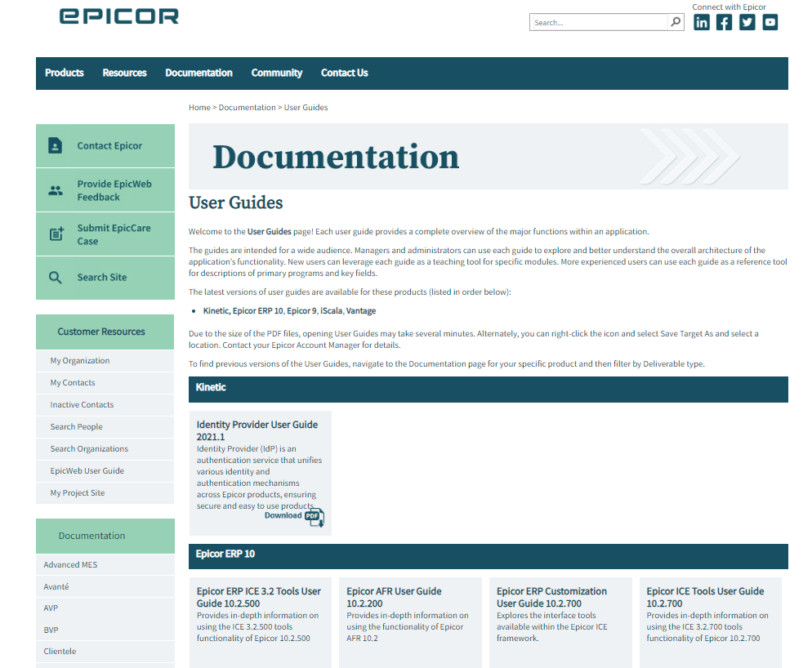Open AVP documentation

coord(51,608)
